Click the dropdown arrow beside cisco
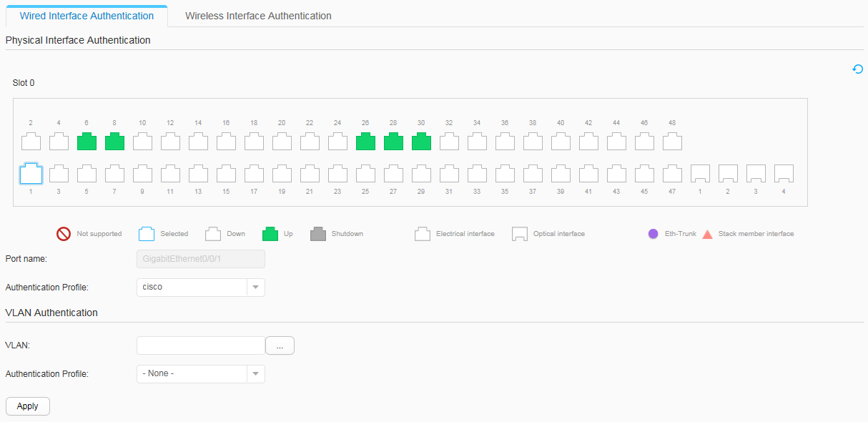868x422 pixels. [x=256, y=287]
